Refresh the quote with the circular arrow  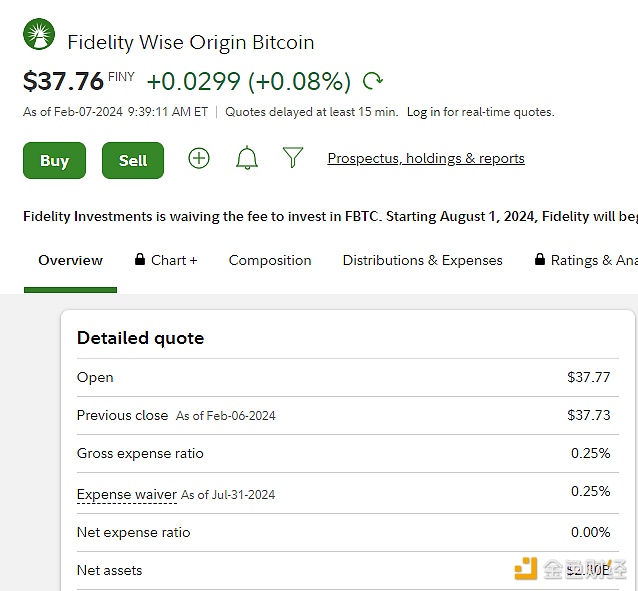372,81
